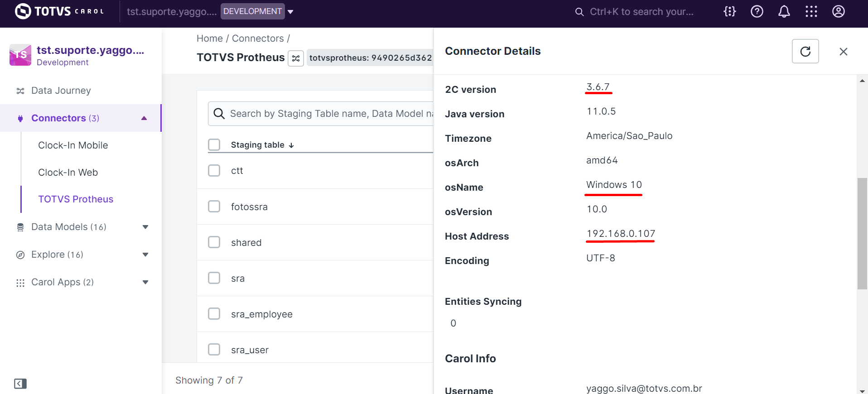Click the data journey icon beside TOTVS Protheus
Image resolution: width=868 pixels, height=394 pixels.
[296, 58]
